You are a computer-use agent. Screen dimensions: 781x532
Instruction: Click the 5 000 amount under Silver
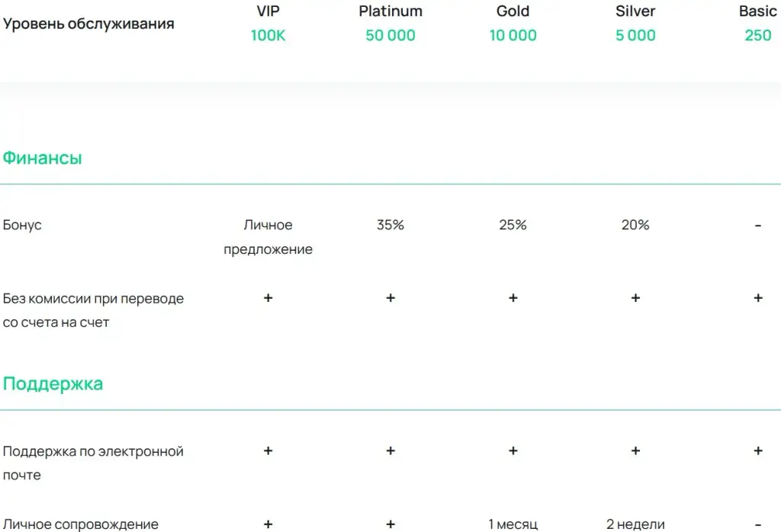click(x=635, y=35)
